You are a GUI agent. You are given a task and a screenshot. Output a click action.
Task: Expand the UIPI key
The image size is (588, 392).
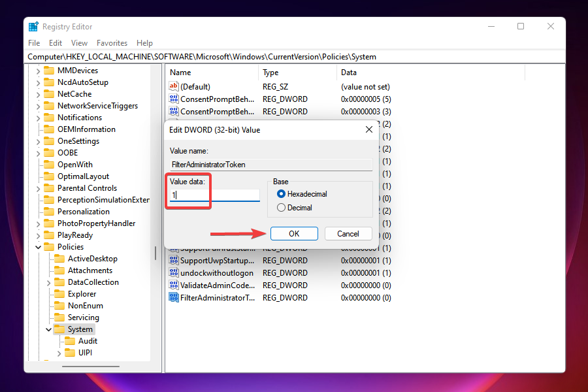click(59, 353)
